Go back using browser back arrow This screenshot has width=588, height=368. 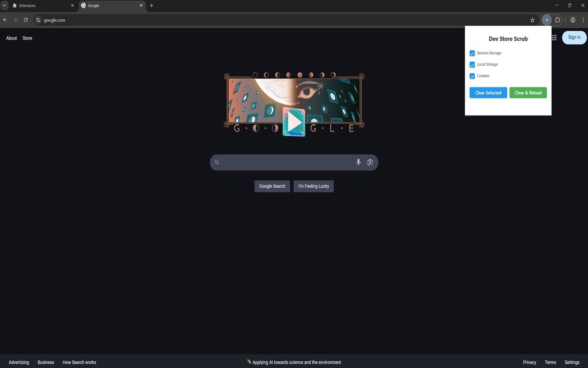click(x=5, y=20)
